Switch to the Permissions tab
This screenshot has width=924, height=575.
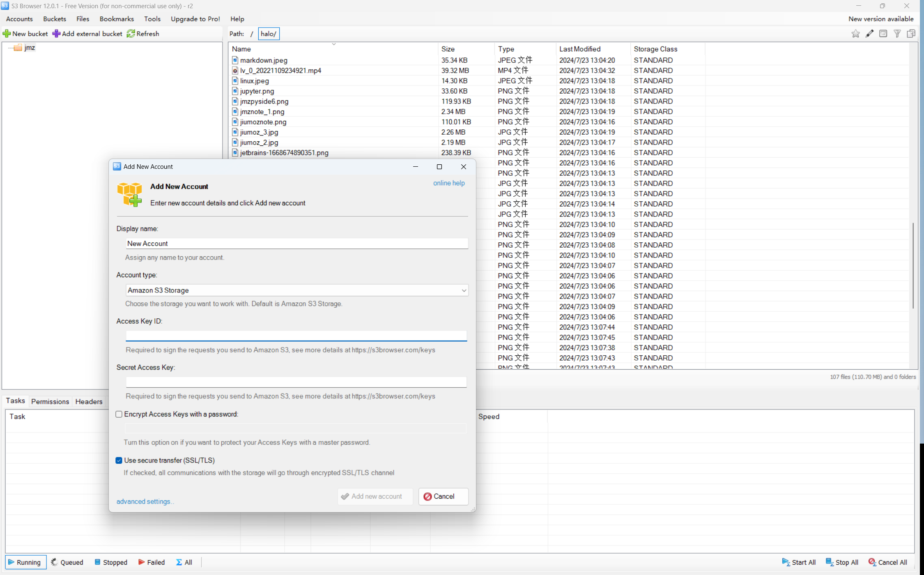pyautogui.click(x=50, y=402)
